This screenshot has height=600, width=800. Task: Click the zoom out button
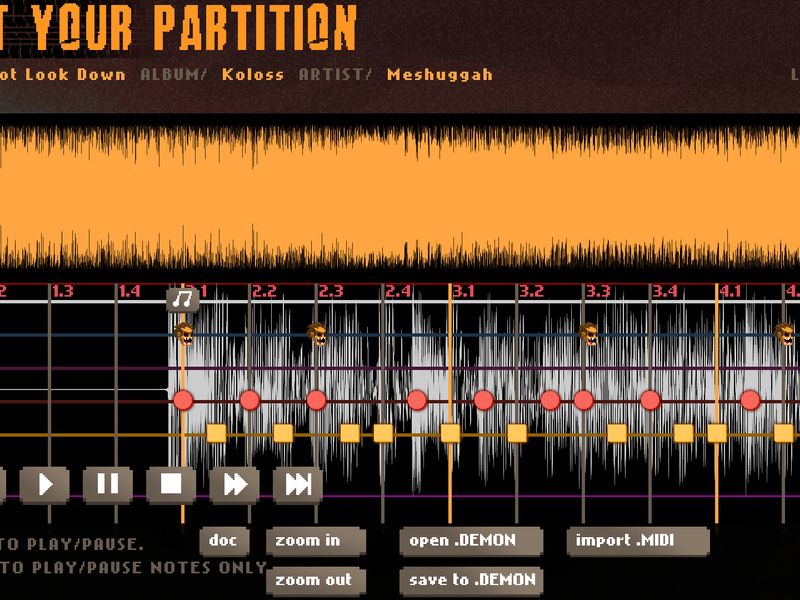[x=316, y=581]
